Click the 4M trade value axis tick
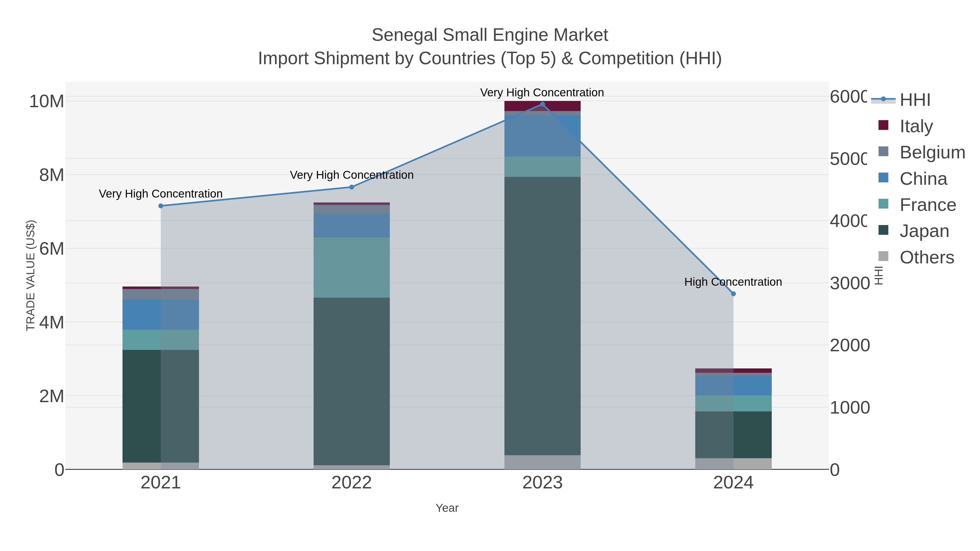 coord(51,322)
